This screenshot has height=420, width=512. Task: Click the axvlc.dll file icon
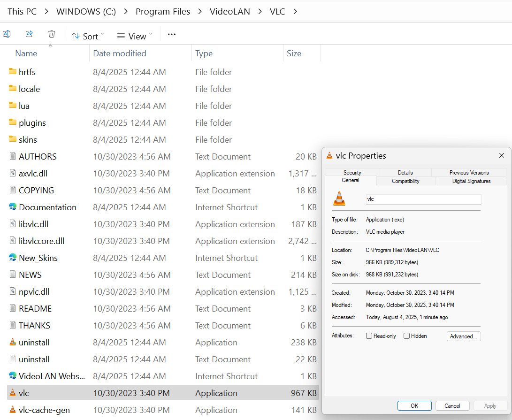click(12, 173)
